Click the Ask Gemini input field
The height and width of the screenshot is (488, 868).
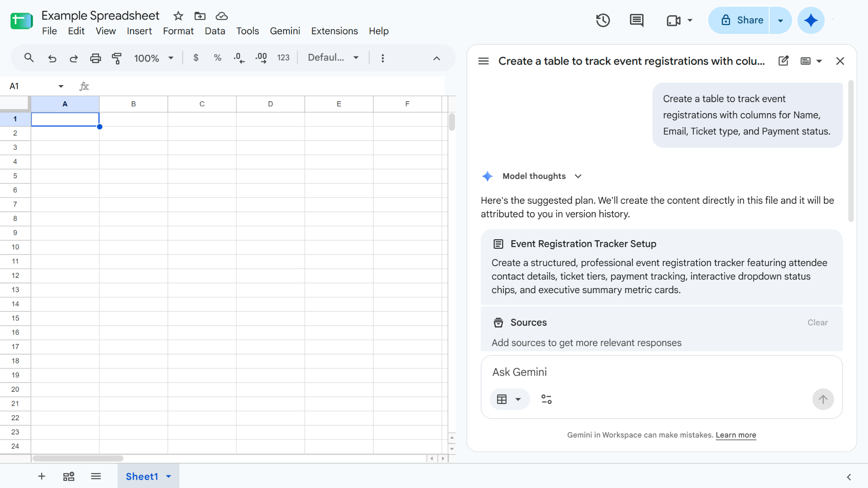(x=661, y=372)
